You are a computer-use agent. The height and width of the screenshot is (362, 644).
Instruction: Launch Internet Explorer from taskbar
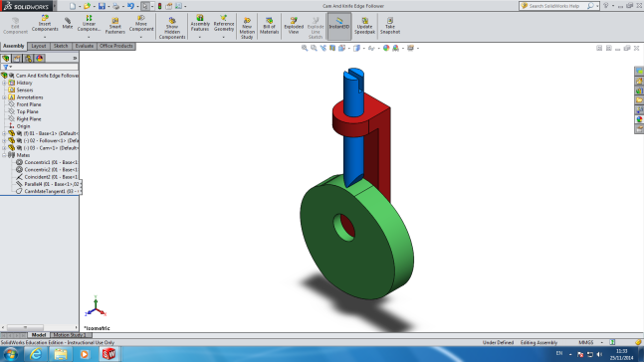(x=36, y=354)
